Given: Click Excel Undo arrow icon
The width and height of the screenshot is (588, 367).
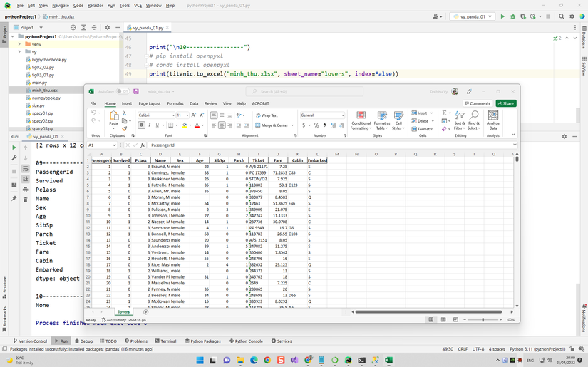Looking at the screenshot, I should point(93,113).
